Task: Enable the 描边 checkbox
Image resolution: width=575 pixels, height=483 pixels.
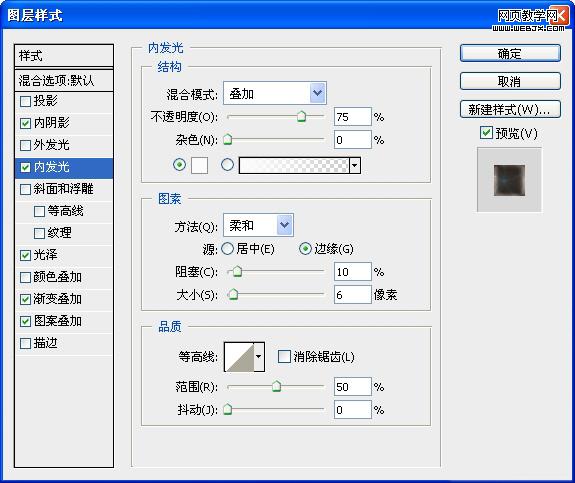Action: coord(25,344)
